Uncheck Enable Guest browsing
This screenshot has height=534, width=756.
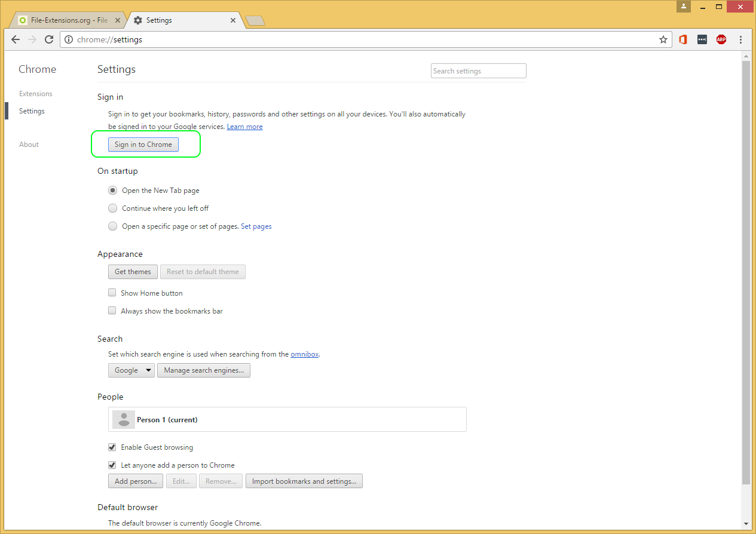[112, 447]
